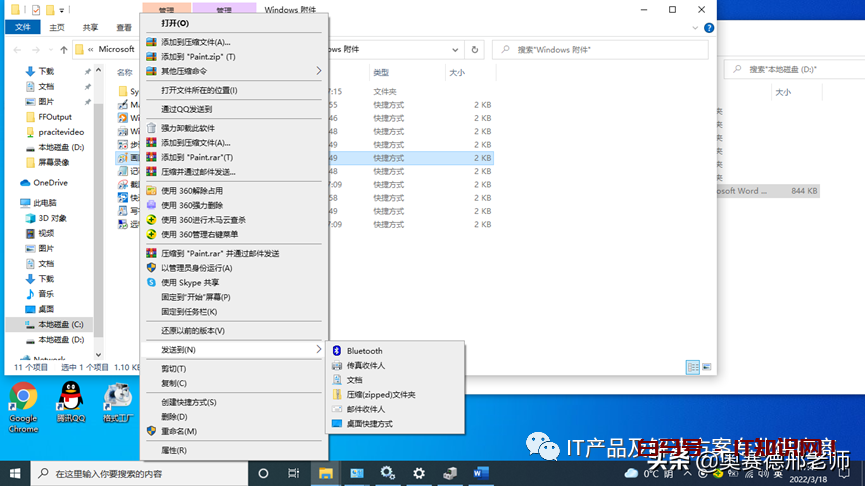
Task: Select Bluetooth in the Send to submenu
Action: click(x=365, y=351)
